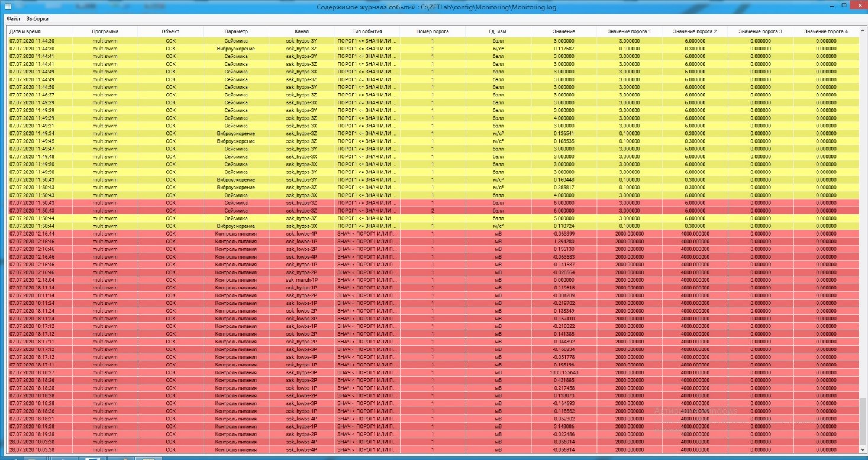This screenshot has height=460, width=868.
Task: Click the Канал column header
Action: point(302,31)
